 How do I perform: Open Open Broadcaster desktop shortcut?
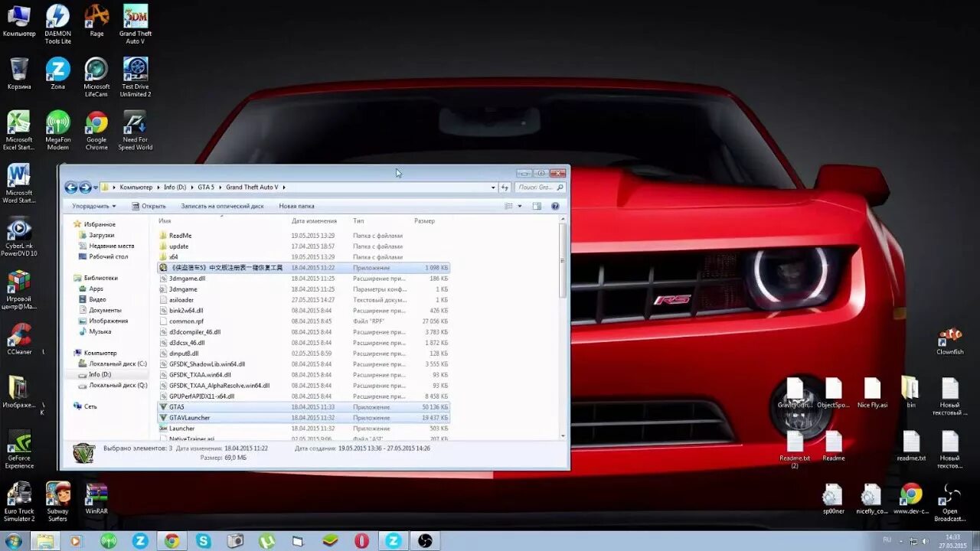949,503
